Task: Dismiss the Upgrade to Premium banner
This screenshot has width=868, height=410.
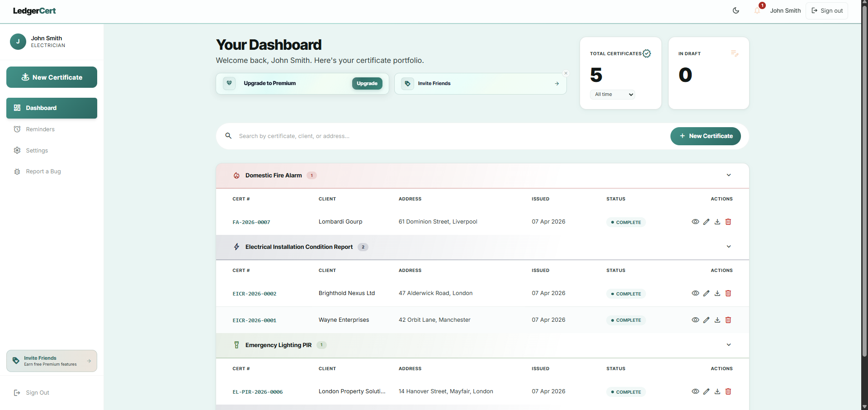Action: click(566, 73)
